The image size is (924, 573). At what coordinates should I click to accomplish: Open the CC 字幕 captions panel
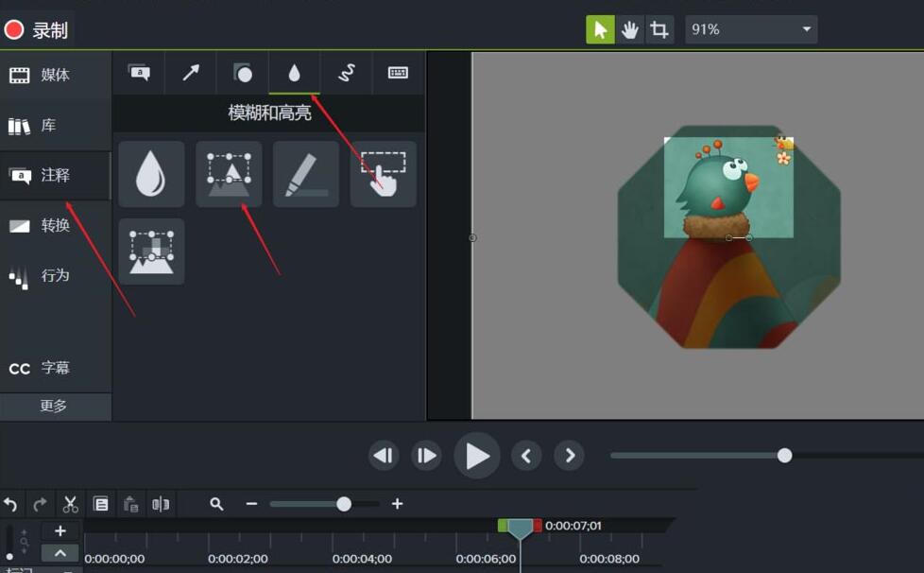click(43, 368)
